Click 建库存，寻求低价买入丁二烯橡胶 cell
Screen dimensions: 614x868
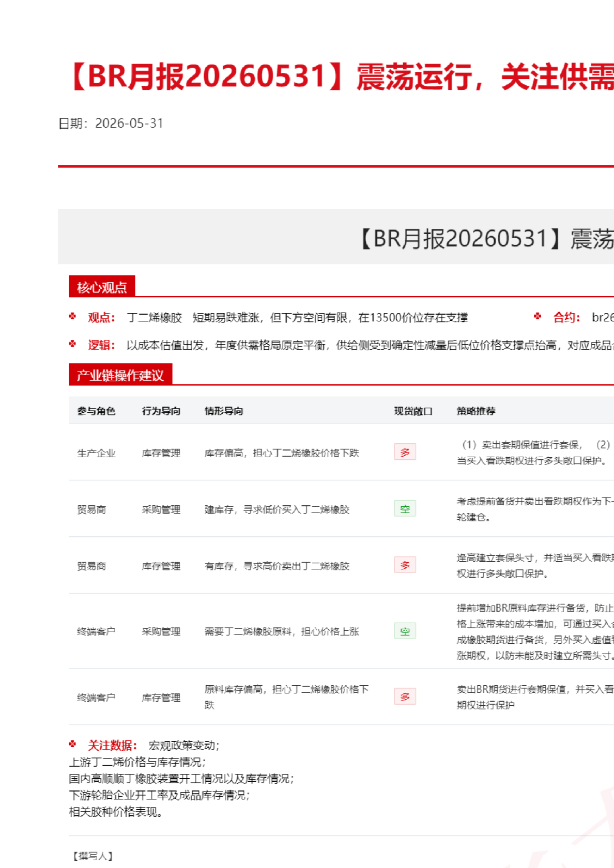point(277,509)
